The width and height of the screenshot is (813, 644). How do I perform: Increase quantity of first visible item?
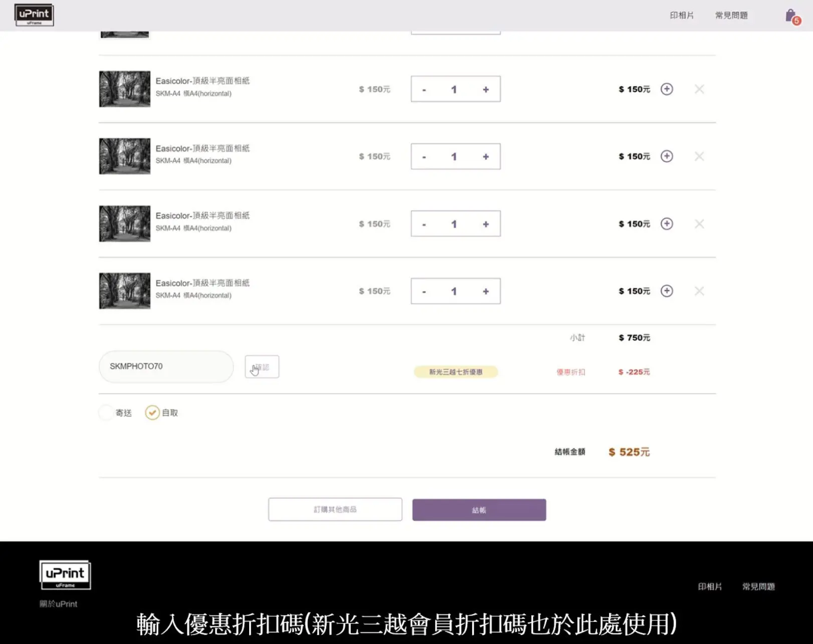(x=485, y=89)
